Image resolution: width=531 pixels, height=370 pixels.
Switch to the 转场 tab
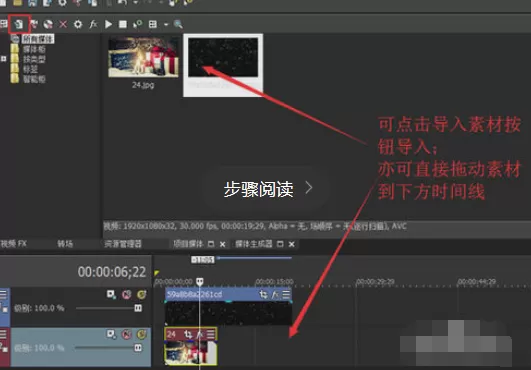[x=65, y=244]
